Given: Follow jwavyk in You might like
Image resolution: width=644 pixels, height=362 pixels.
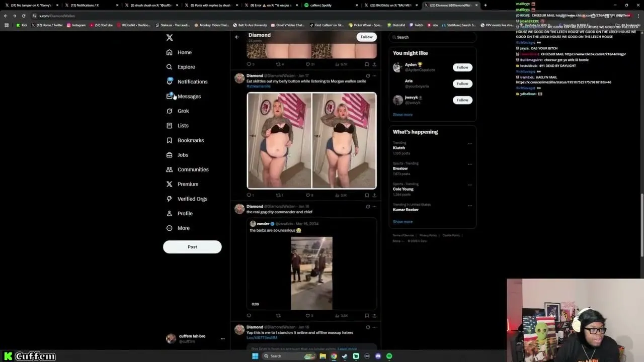Looking at the screenshot, I should (x=462, y=100).
